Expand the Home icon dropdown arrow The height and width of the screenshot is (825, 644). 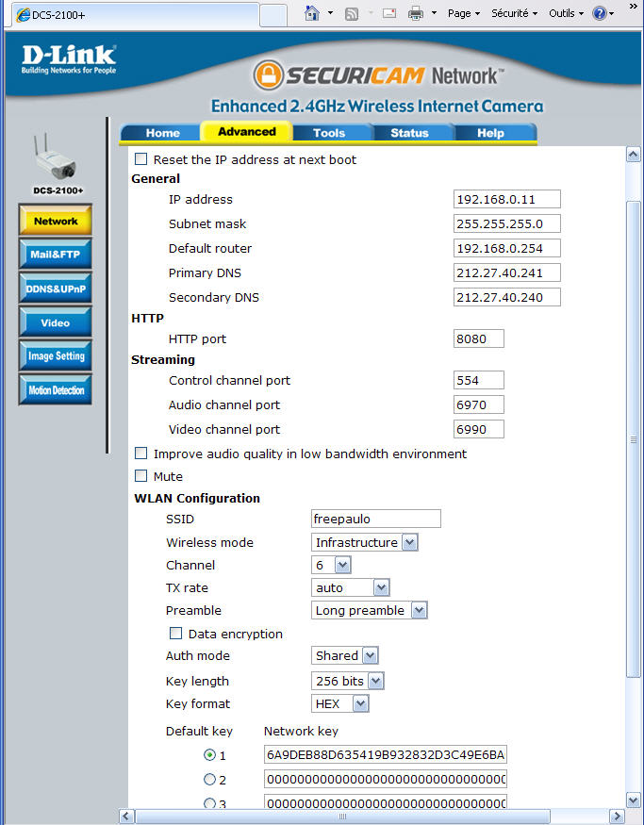pyautogui.click(x=330, y=13)
